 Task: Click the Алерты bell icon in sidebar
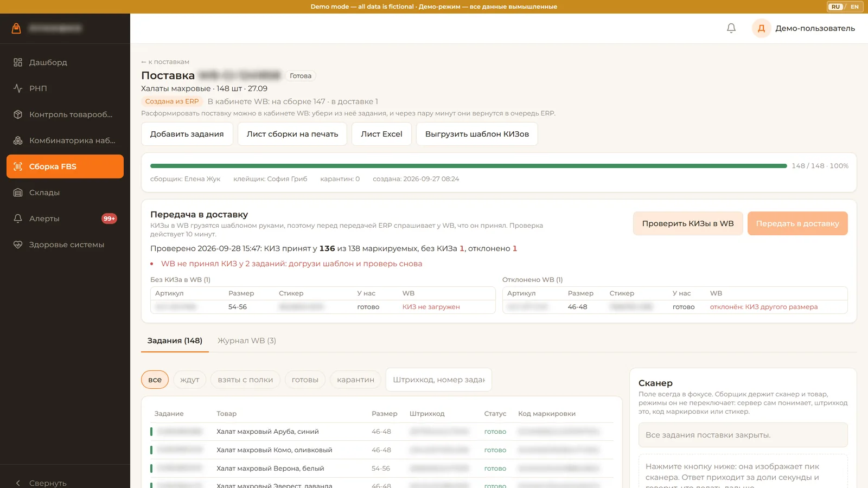[x=18, y=219]
